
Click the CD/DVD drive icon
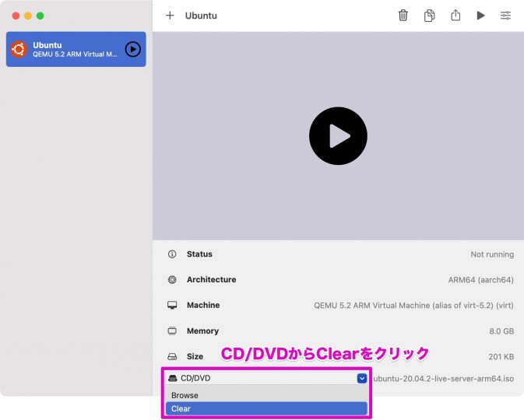(172, 378)
